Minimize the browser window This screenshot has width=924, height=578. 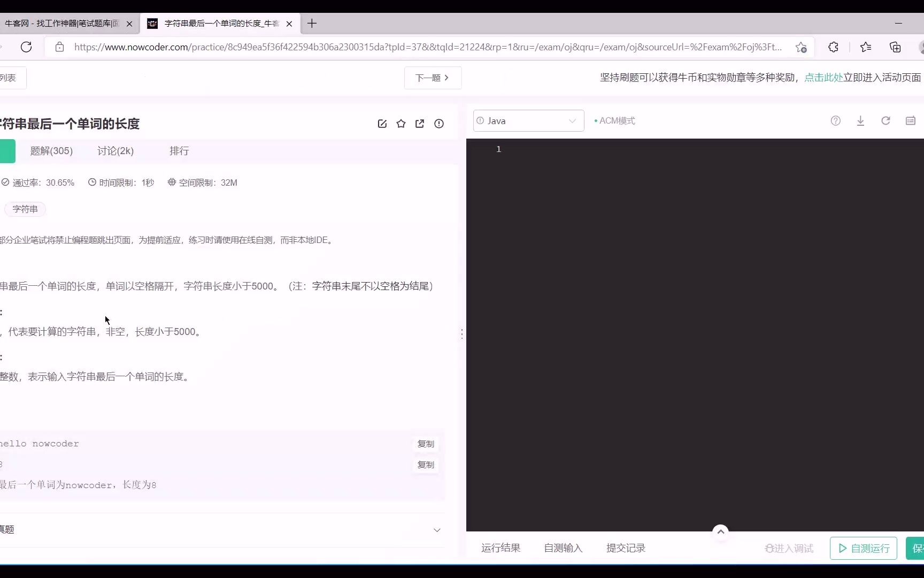tap(898, 24)
